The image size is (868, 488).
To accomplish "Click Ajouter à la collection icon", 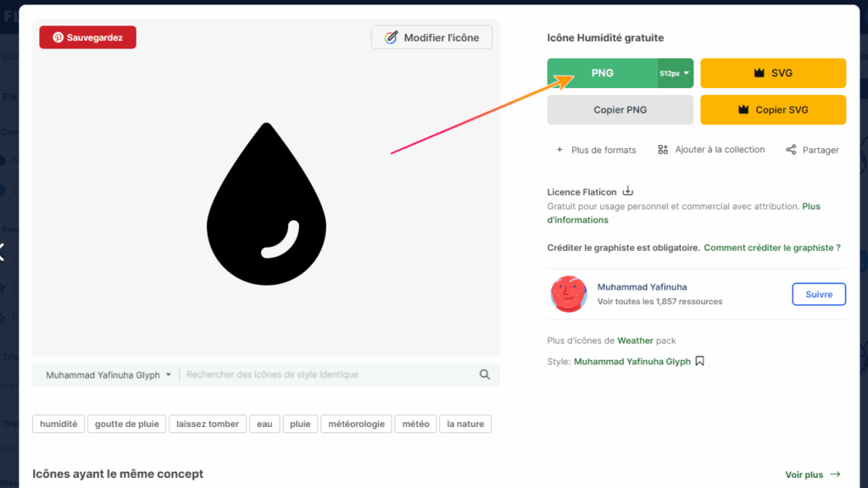I will 663,149.
